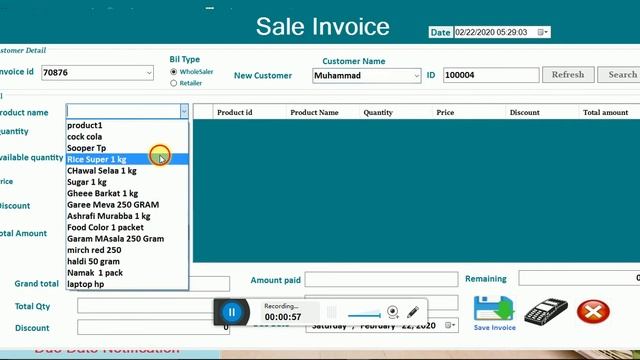Select product1 from product list
640x360 pixels.
pyautogui.click(x=127, y=125)
